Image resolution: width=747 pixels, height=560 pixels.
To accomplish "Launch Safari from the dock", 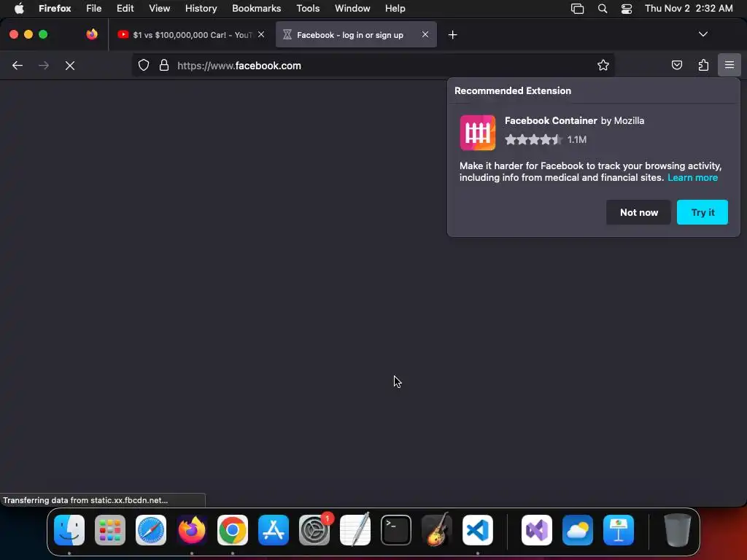I will coord(151,530).
